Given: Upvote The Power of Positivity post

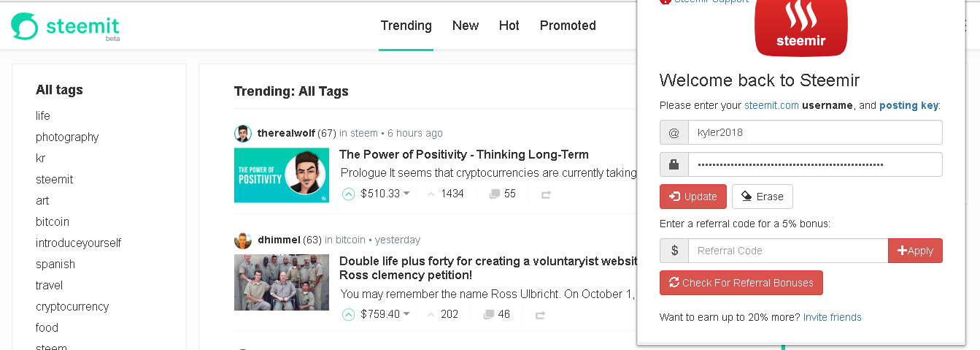Looking at the screenshot, I should [x=349, y=194].
